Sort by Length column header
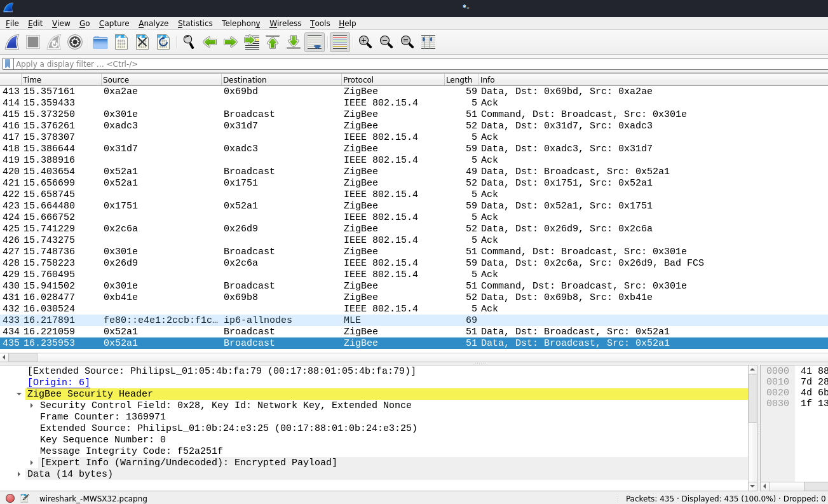This screenshot has height=504, width=828. pos(461,79)
